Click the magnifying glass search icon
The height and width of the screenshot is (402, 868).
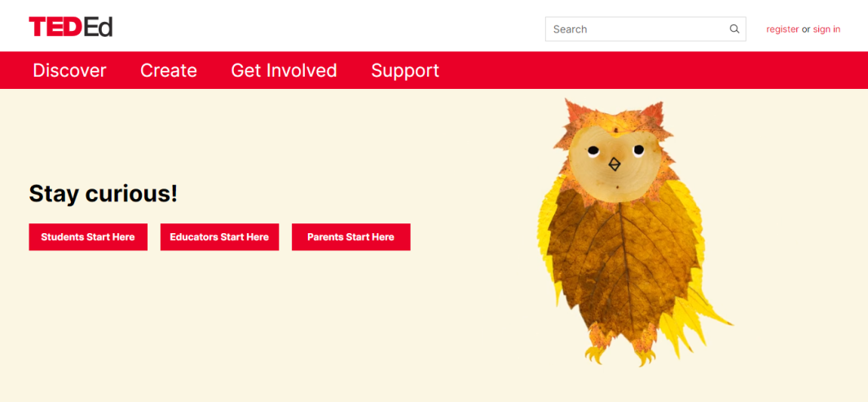(734, 29)
